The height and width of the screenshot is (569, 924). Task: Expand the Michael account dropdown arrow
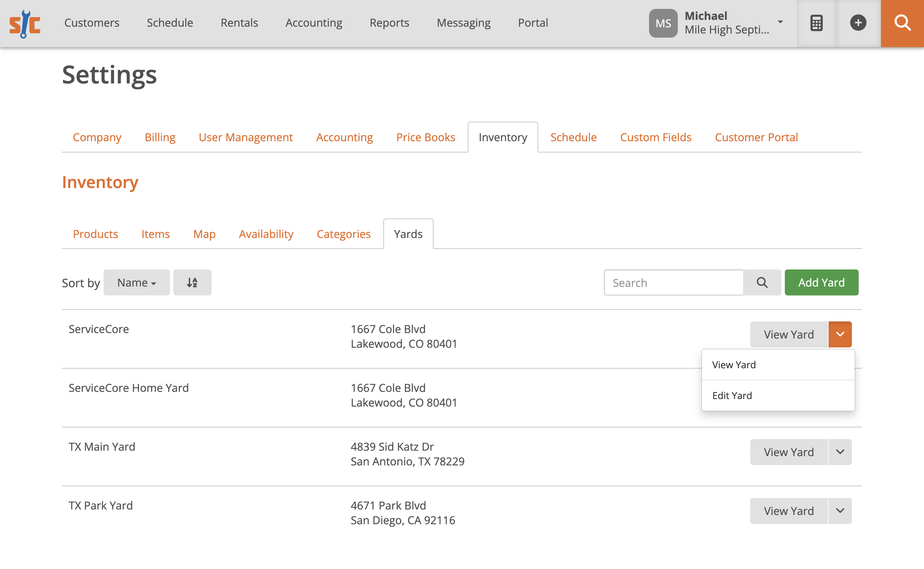pyautogui.click(x=781, y=22)
